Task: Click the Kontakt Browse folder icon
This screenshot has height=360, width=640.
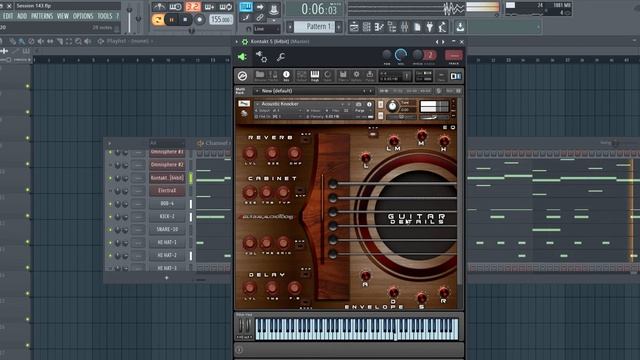Action: (260, 76)
